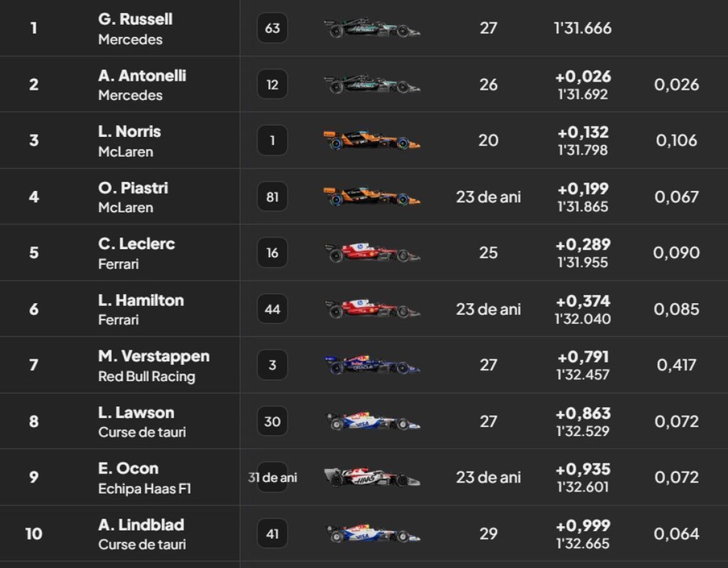The width and height of the screenshot is (728, 568).
Task: Open G. Russell driver name
Action: 135,19
